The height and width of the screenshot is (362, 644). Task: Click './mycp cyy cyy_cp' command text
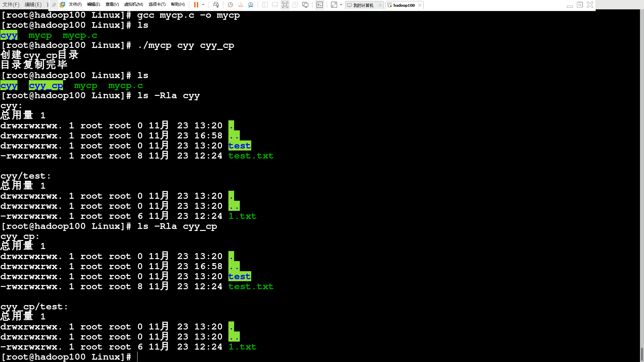[186, 45]
